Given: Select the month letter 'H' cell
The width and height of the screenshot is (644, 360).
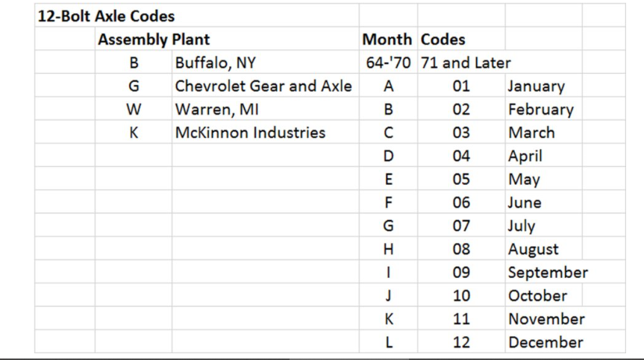Looking at the screenshot, I should pyautogui.click(x=388, y=249).
